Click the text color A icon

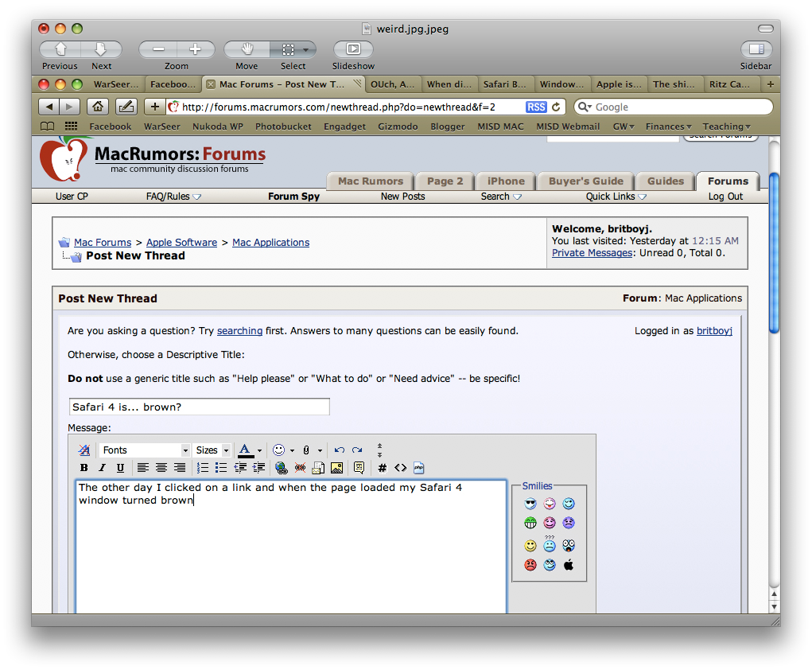click(246, 450)
